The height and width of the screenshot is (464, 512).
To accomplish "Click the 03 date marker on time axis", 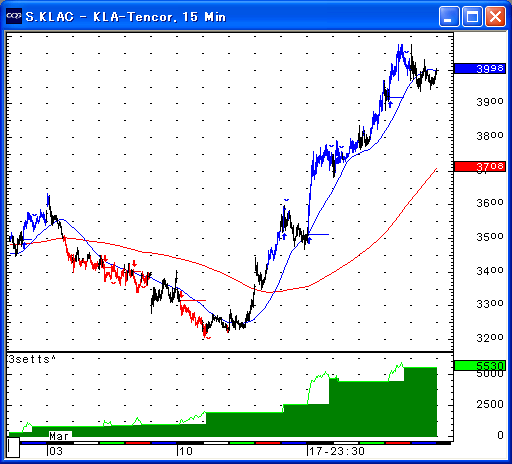I will tap(56, 451).
